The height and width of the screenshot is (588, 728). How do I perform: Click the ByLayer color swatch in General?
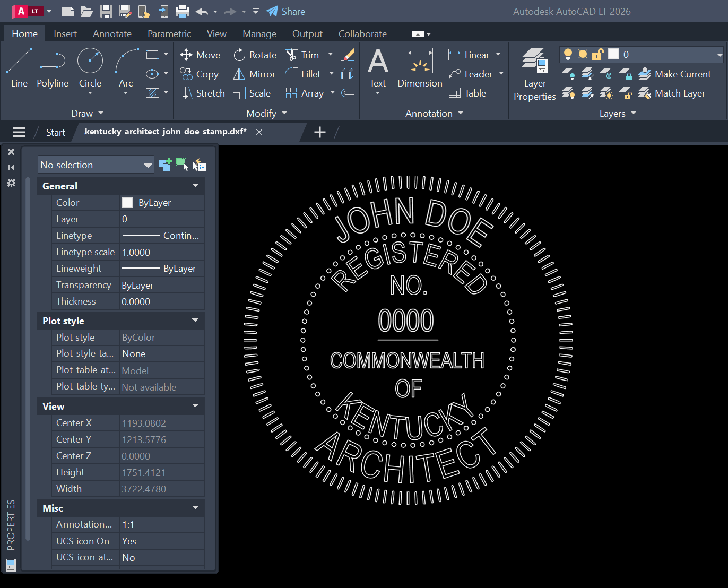127,202
